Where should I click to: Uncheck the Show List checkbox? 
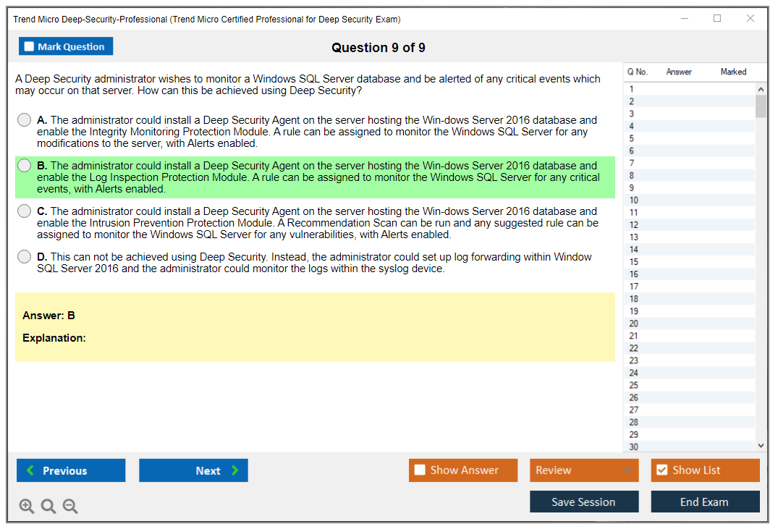[661, 470]
